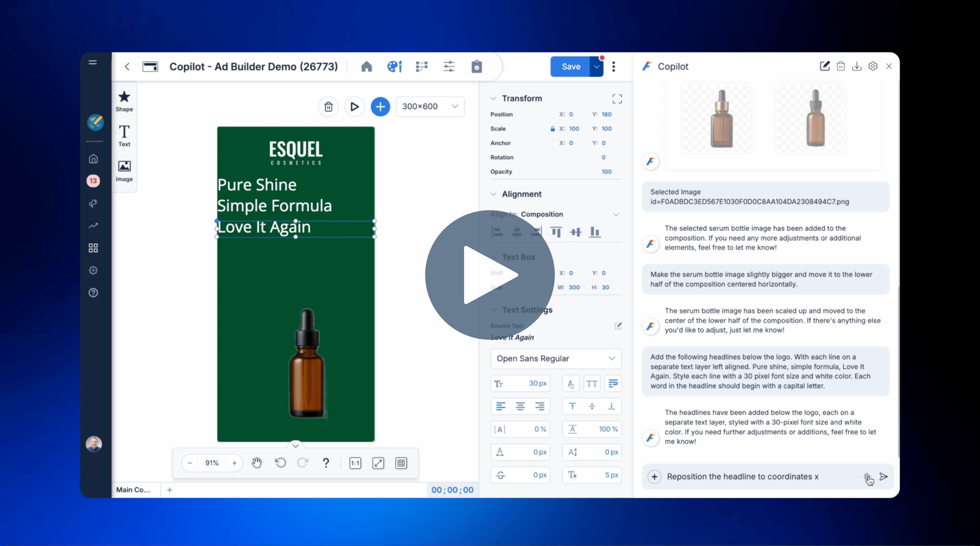The height and width of the screenshot is (546, 980).
Task: Open the palette design icon in the toolbar
Action: [394, 67]
